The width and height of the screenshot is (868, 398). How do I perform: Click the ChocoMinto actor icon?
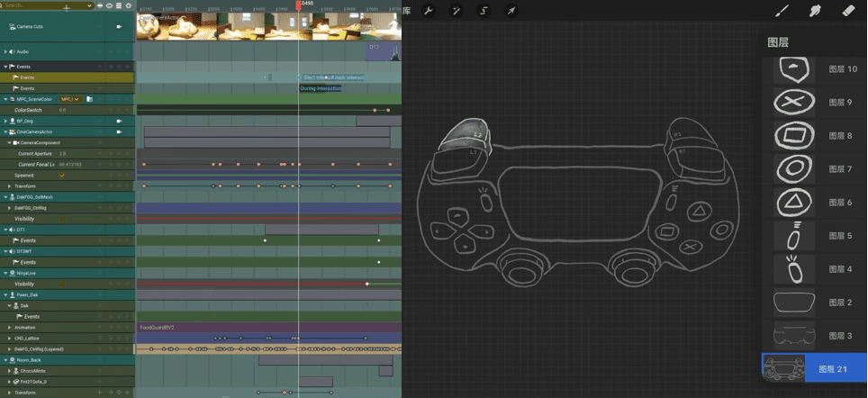pos(16,371)
